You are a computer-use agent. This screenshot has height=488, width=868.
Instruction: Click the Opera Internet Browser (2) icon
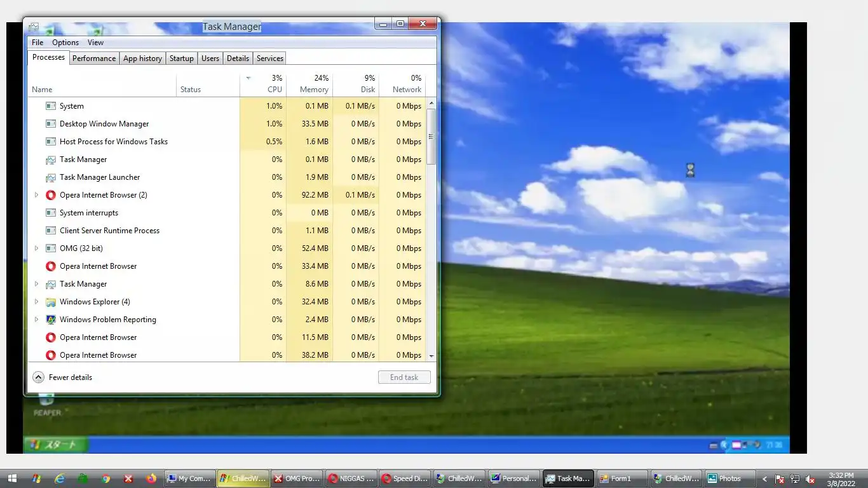51,195
